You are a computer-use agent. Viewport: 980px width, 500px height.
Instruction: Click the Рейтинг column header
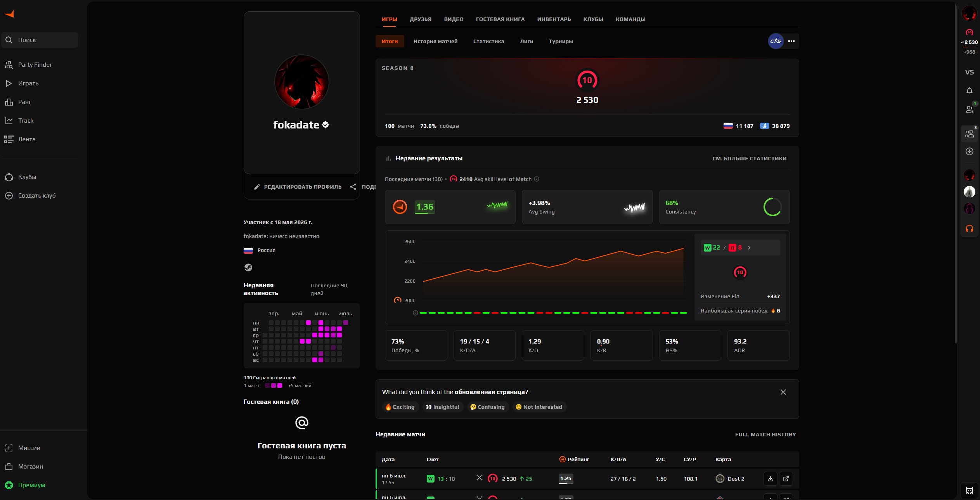[574, 459]
